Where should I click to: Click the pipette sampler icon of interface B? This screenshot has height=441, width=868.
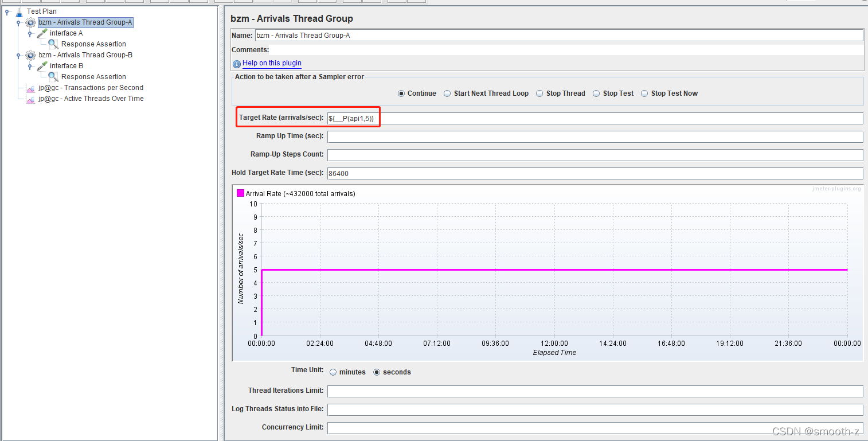click(42, 66)
